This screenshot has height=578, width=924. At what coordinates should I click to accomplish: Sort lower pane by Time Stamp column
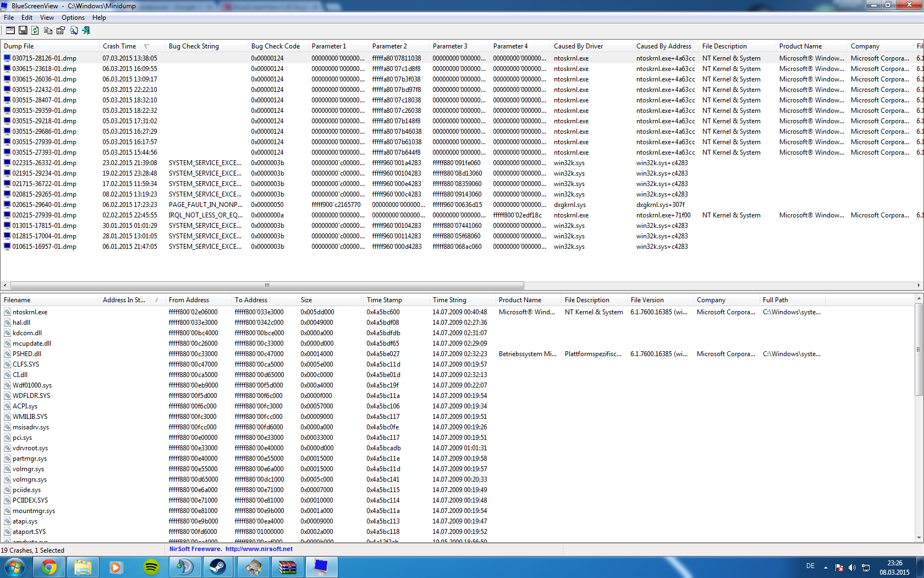(396, 300)
